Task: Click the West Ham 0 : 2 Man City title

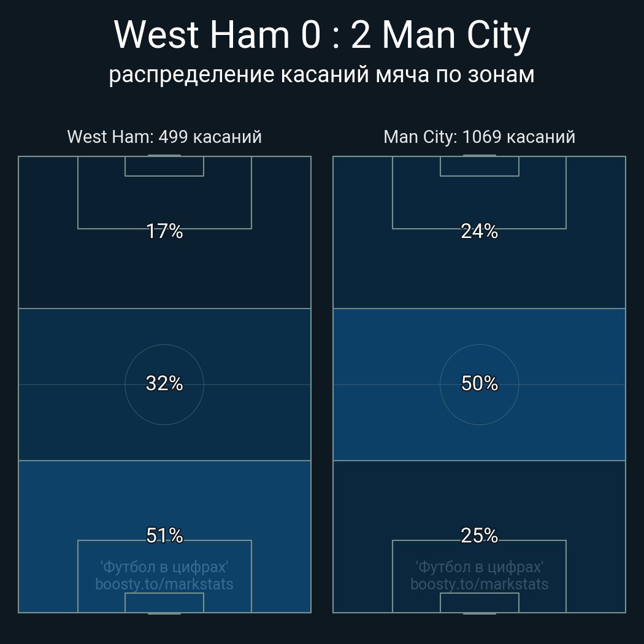Action: coord(322,36)
